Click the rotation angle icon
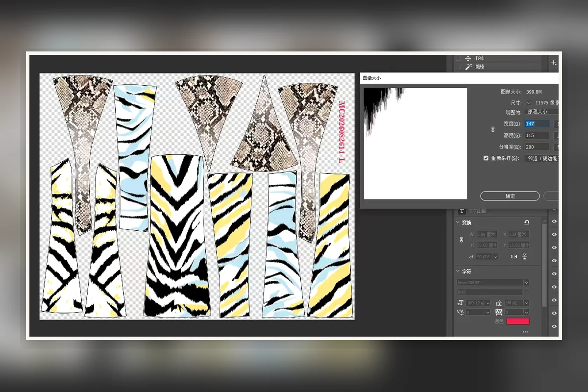This screenshot has height=392, width=588. tap(471, 257)
